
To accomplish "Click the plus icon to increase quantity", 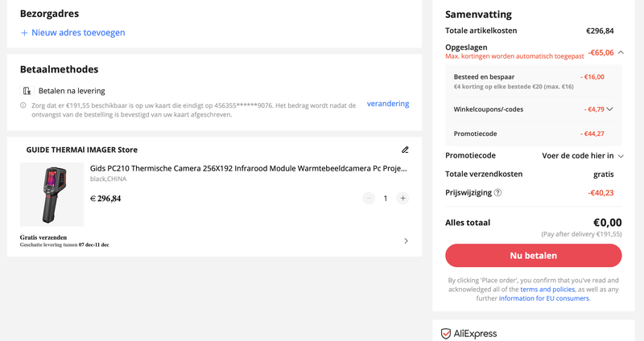I will point(402,198).
